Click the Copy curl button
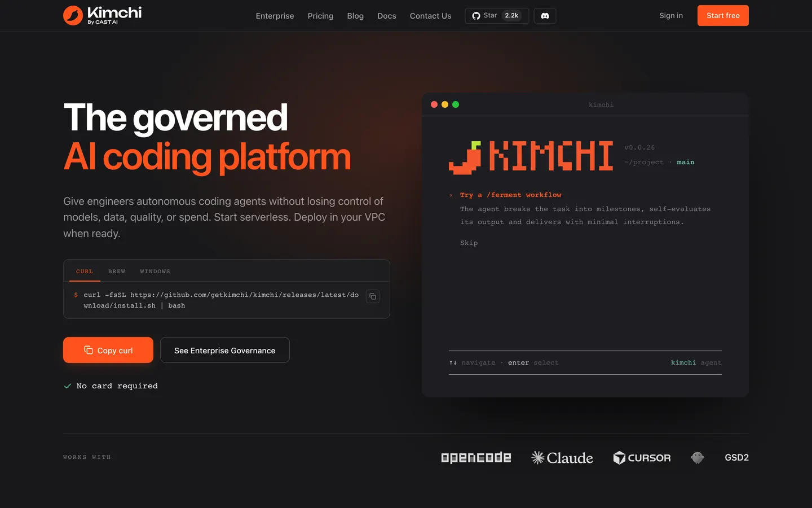The image size is (812, 508). [108, 350]
